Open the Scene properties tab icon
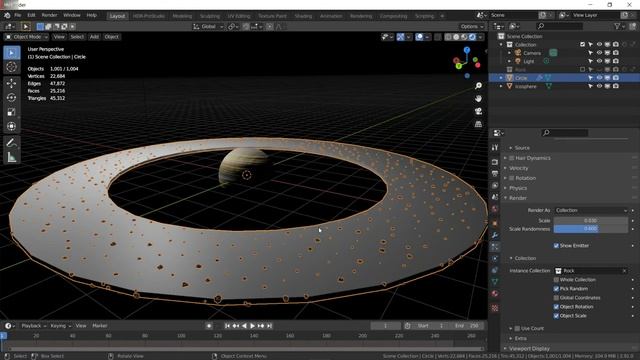The width and height of the screenshot is (640, 360). click(495, 197)
